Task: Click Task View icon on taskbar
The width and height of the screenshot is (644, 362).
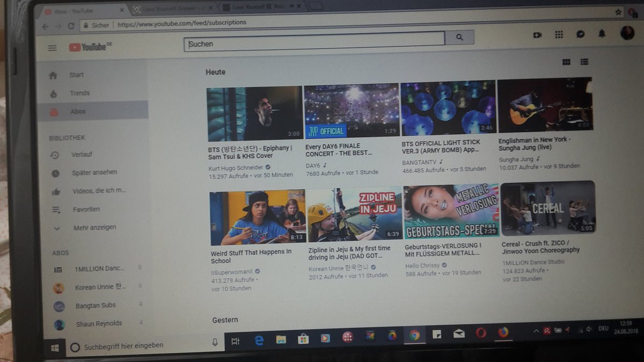Action: [x=235, y=341]
